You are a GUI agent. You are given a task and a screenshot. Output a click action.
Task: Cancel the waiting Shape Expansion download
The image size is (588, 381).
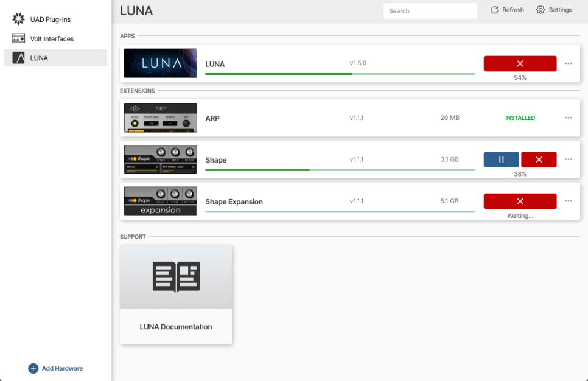pyautogui.click(x=520, y=201)
